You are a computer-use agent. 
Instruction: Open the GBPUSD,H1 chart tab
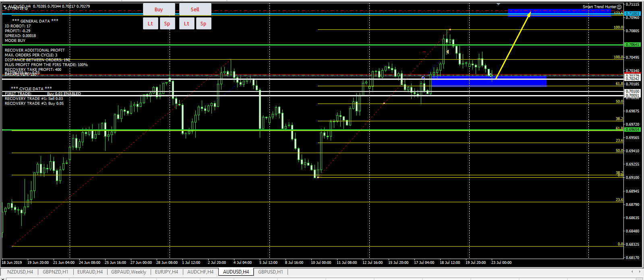click(x=270, y=272)
